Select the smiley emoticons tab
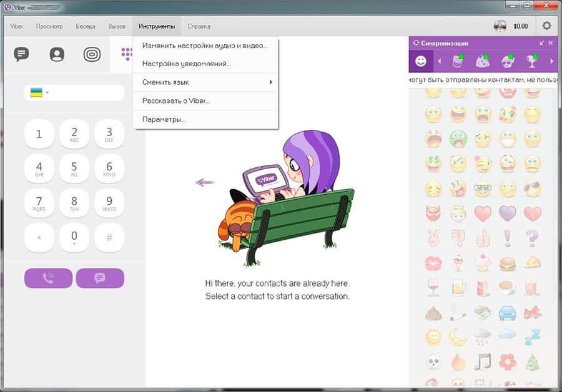The height and width of the screenshot is (392, 562). (x=421, y=61)
